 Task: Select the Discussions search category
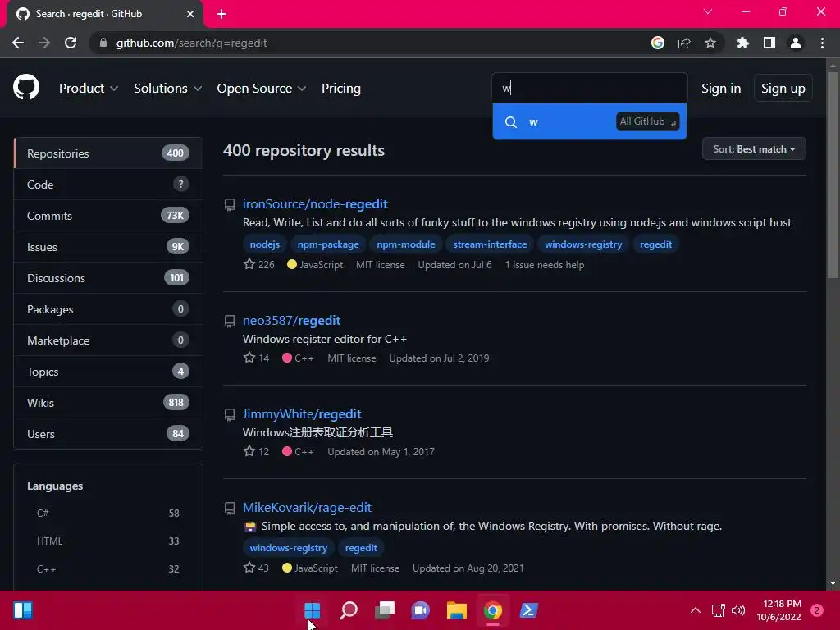(x=108, y=277)
